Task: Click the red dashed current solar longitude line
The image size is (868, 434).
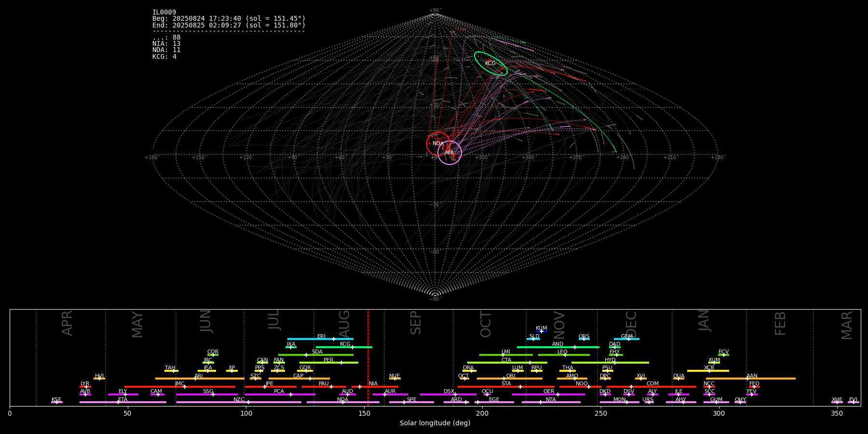Action: click(x=368, y=357)
